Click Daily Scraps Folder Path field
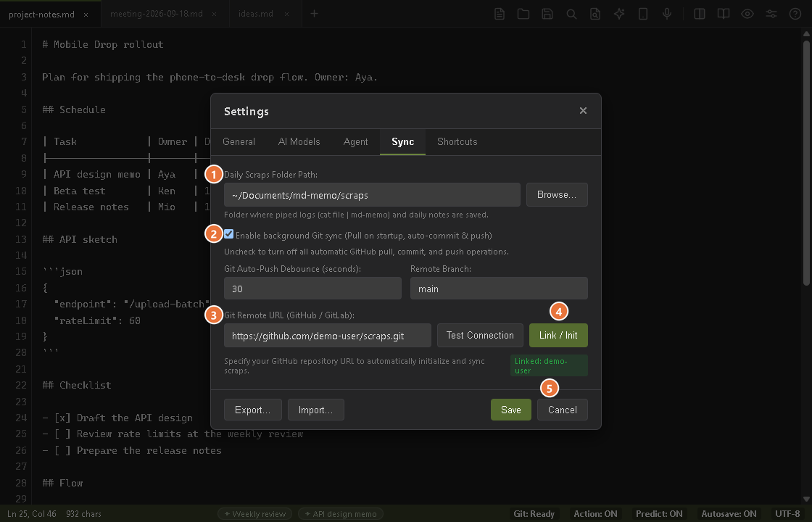Image resolution: width=812 pixels, height=522 pixels. click(372, 195)
